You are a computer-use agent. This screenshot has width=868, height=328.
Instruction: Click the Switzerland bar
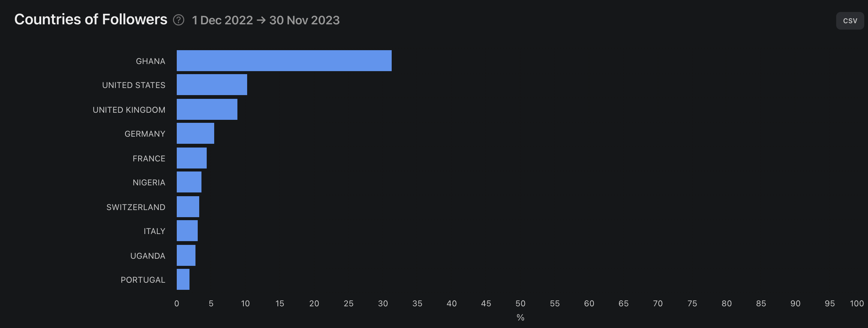coord(188,207)
